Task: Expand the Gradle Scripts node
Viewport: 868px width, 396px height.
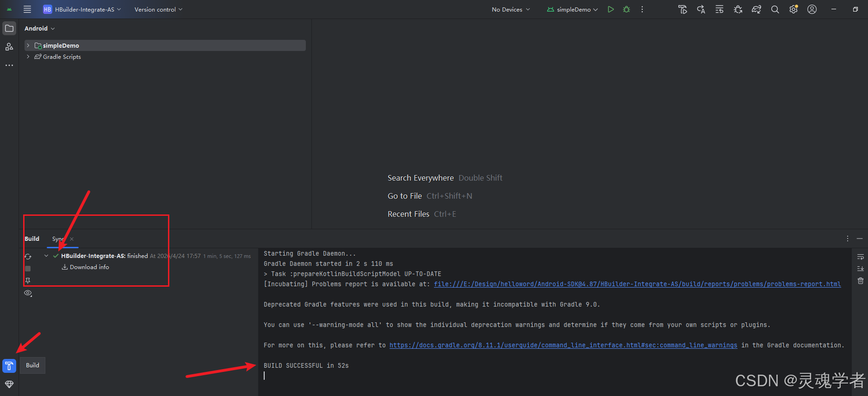Action: [28, 57]
